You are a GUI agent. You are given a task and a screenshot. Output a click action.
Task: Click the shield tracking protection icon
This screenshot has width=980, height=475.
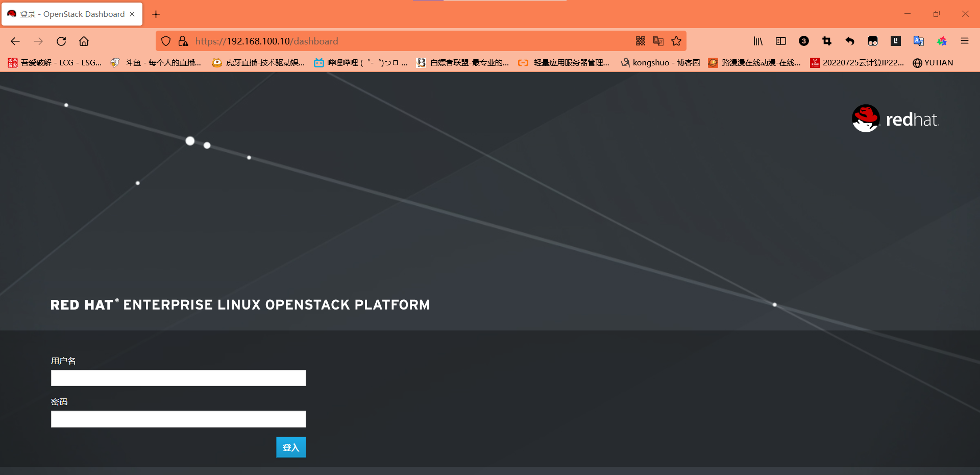click(166, 41)
